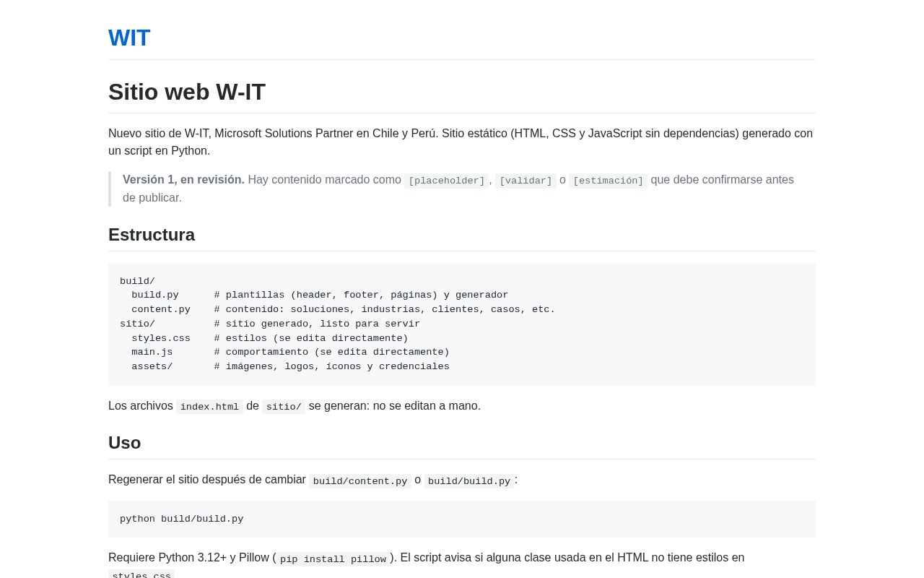Viewport: 924px width, 578px height.
Task: Select the '[estimación]' inline code
Action: pos(608,181)
